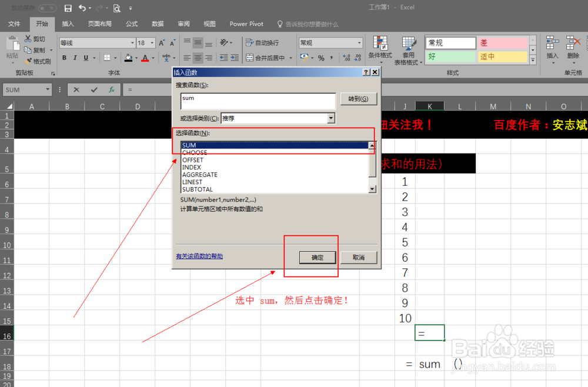The width and height of the screenshot is (588, 387).
Task: Click increase decimal icon
Action: coord(346,58)
